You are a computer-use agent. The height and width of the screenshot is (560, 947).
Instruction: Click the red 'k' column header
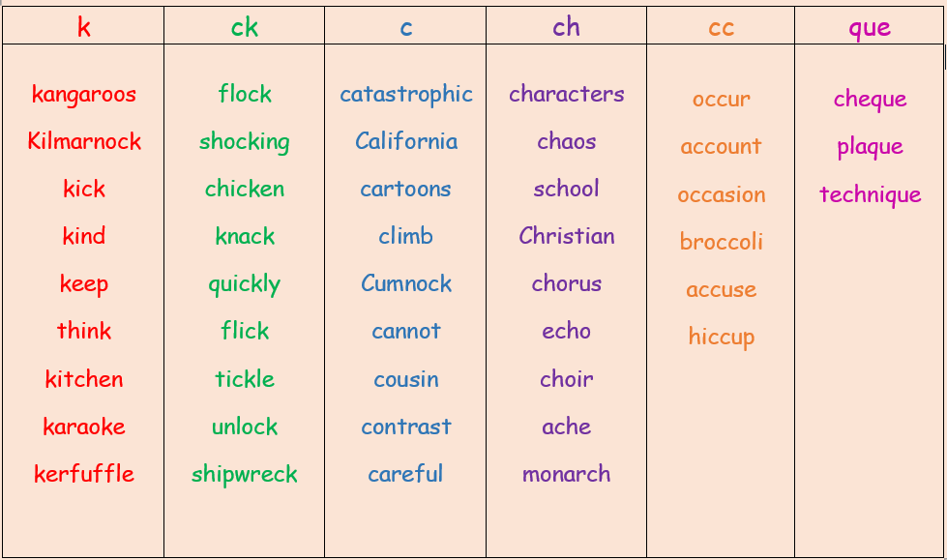(x=84, y=27)
